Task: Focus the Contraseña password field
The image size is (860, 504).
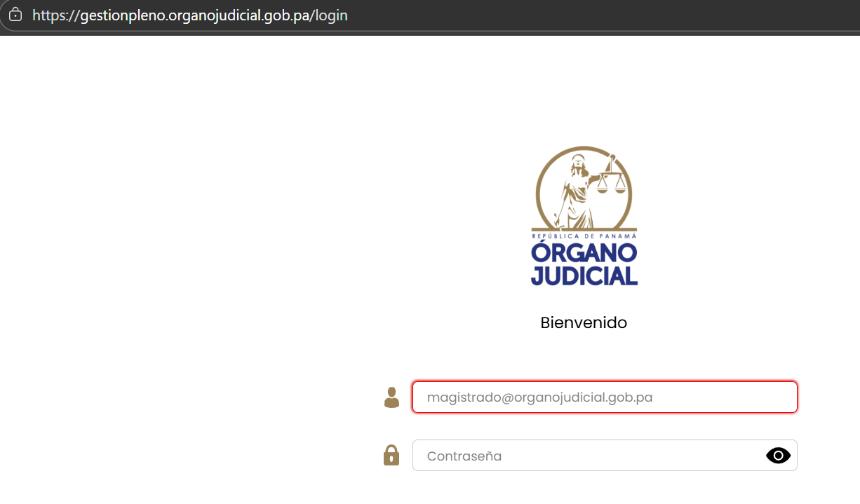Action: pos(589,456)
